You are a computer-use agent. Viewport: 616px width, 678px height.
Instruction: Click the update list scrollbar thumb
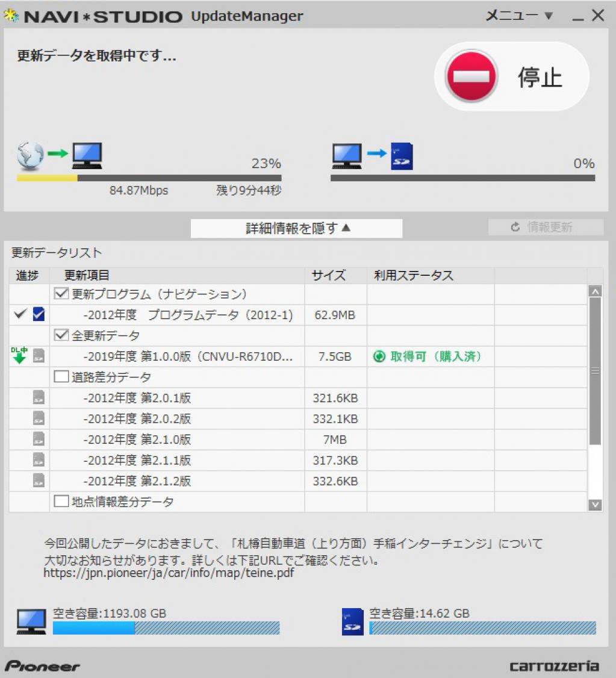(x=596, y=371)
